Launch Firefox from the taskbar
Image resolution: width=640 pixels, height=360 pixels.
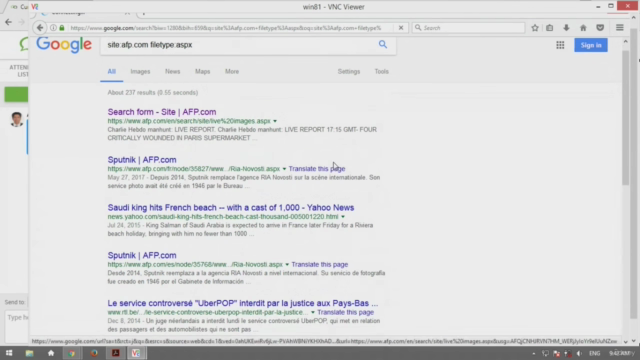coord(94,353)
